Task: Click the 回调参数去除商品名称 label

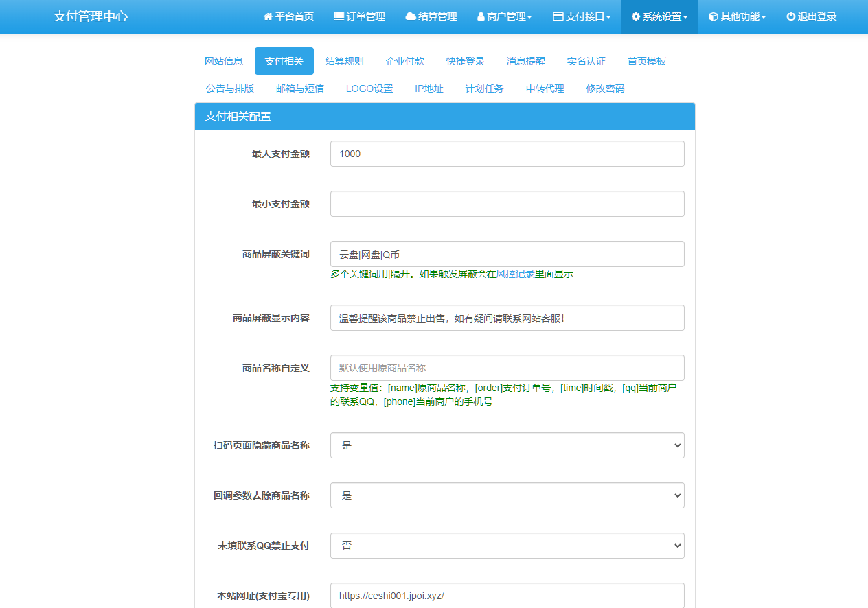Action: tap(262, 495)
